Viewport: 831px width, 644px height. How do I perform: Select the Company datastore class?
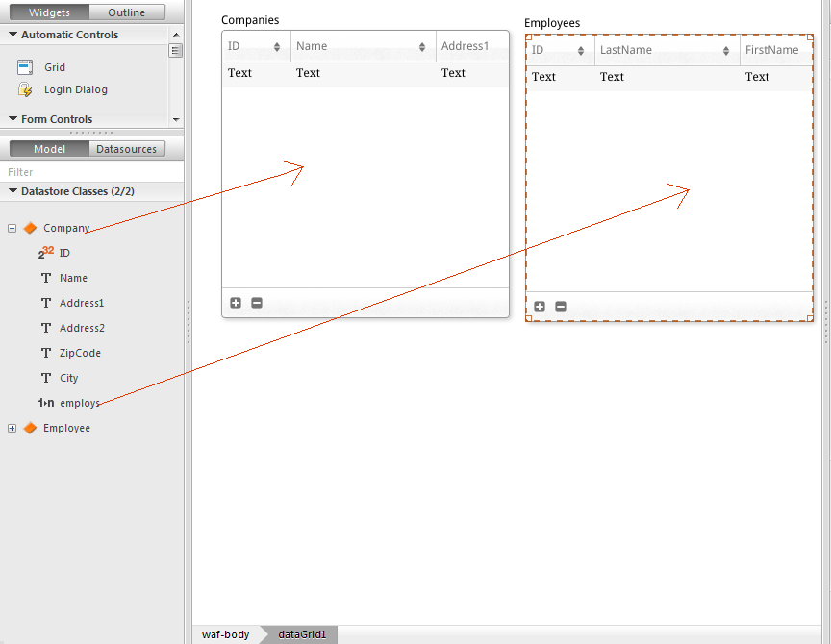pyautogui.click(x=66, y=228)
